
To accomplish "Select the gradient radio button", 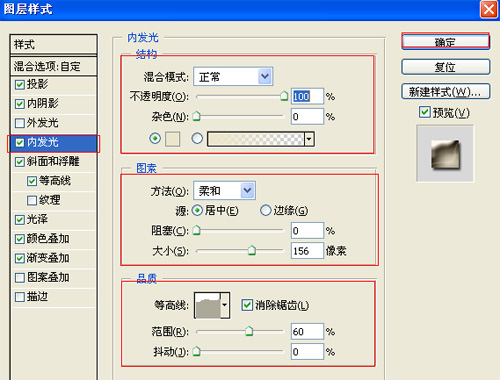I will coord(197,138).
